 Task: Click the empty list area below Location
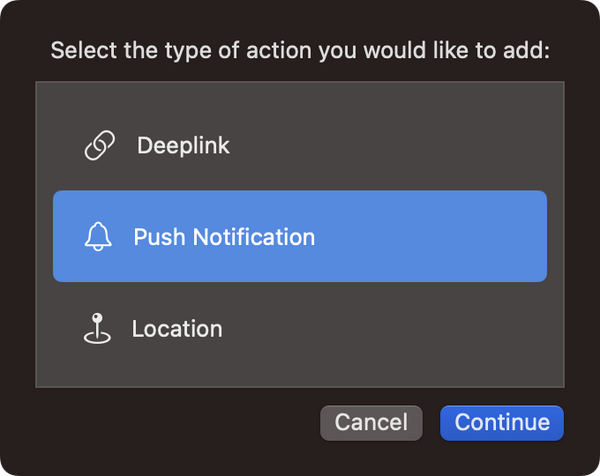300,370
